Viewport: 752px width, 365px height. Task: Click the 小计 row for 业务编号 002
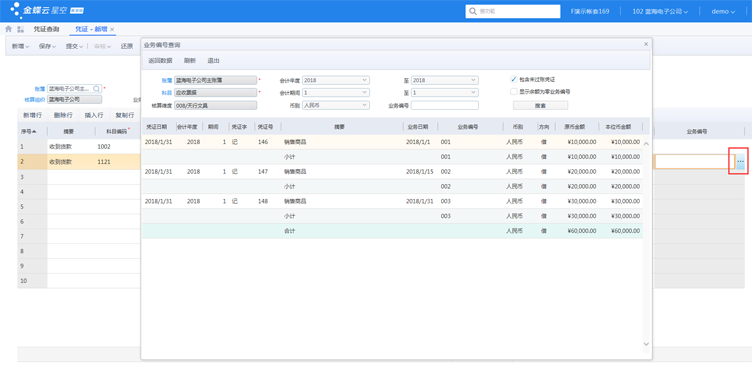point(392,186)
